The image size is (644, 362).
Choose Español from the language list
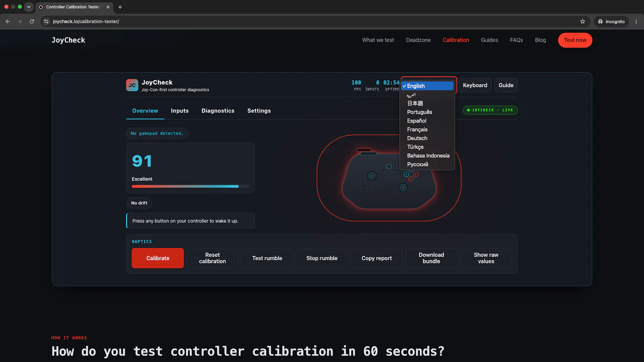(427, 121)
